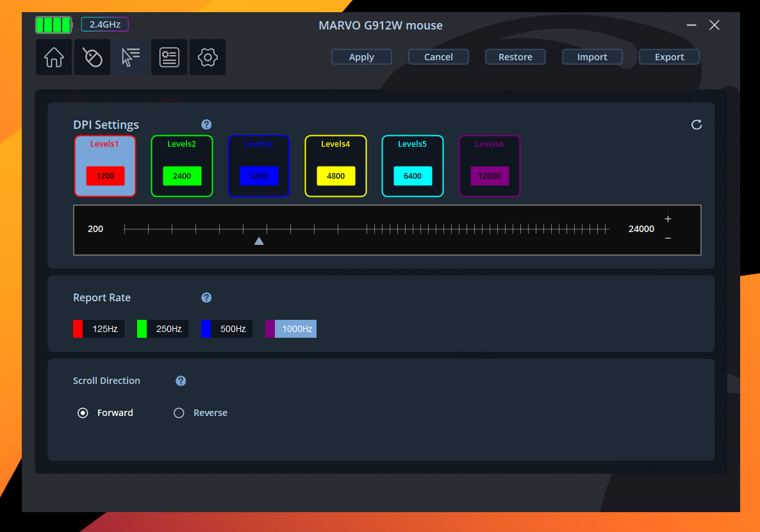
Task: Select Forward scroll direction
Action: (x=83, y=413)
